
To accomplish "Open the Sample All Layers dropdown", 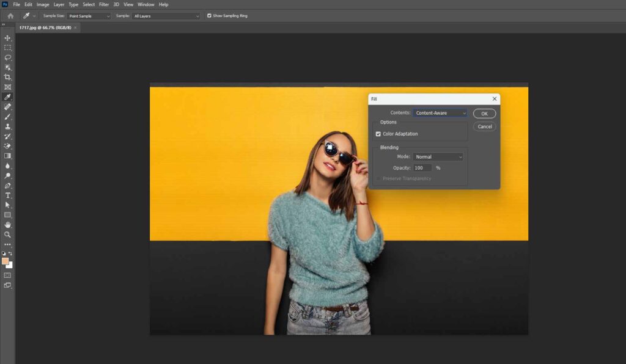I will click(x=166, y=16).
